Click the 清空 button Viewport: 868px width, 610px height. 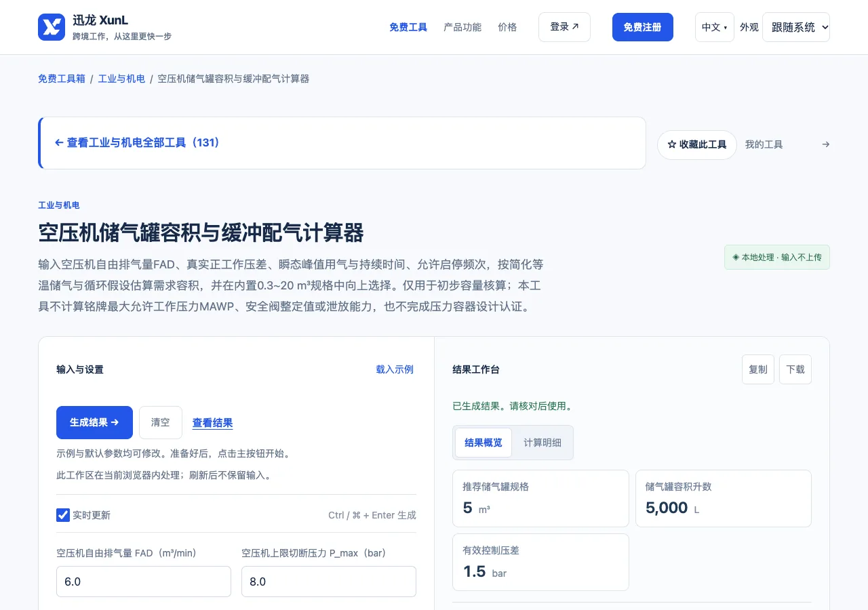point(161,423)
